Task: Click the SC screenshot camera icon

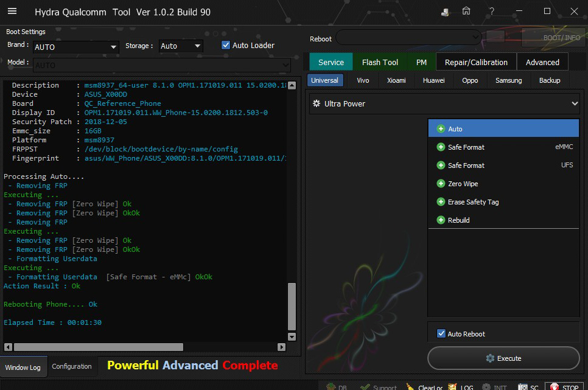Action: [523, 387]
